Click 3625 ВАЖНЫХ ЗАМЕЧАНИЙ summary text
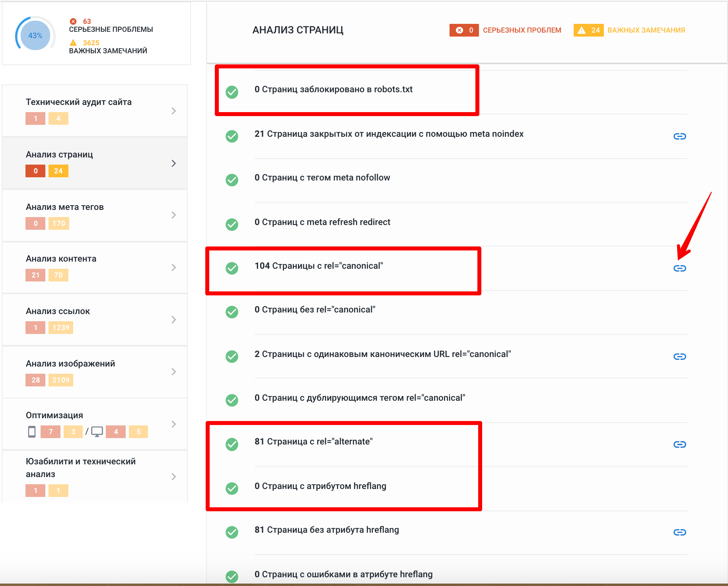This screenshot has height=586, width=728. 108,47
